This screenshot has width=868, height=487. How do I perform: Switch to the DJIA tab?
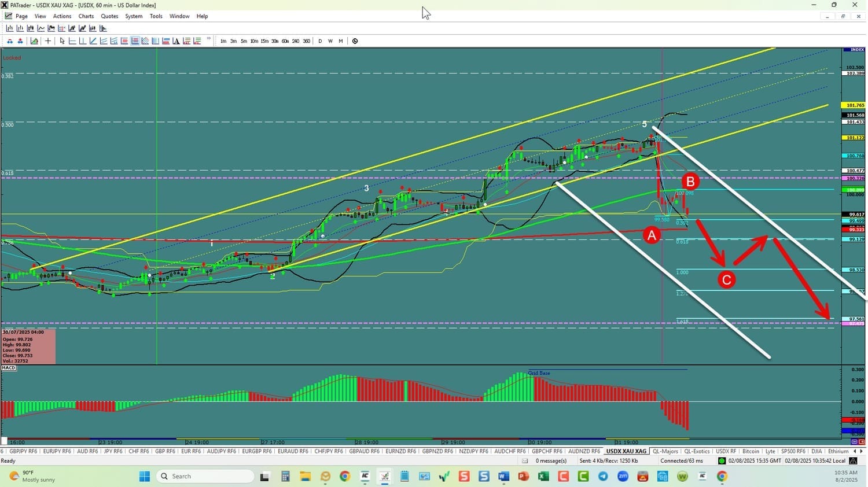click(816, 451)
